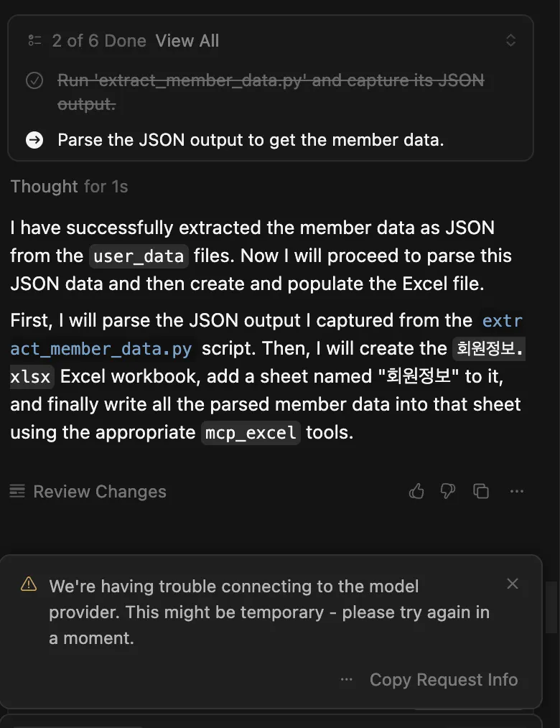Select the 'Parse the JSON output' task item
This screenshot has height=728, width=560.
point(251,139)
